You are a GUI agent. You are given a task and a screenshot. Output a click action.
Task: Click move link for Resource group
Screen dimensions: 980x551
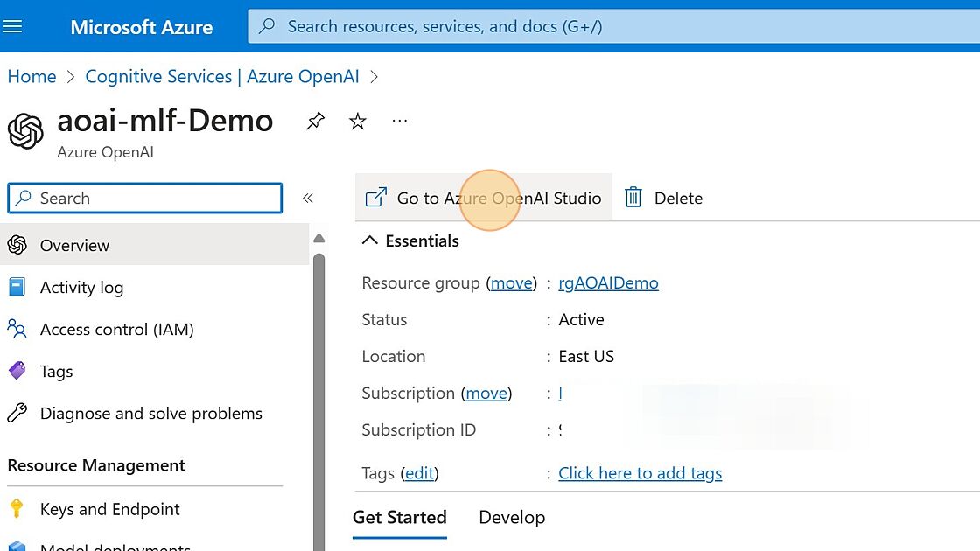pyautogui.click(x=511, y=283)
